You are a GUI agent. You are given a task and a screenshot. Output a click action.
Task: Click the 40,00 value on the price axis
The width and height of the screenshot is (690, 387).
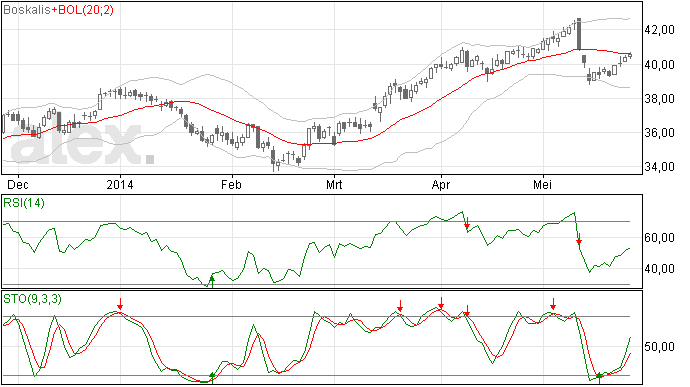(659, 65)
